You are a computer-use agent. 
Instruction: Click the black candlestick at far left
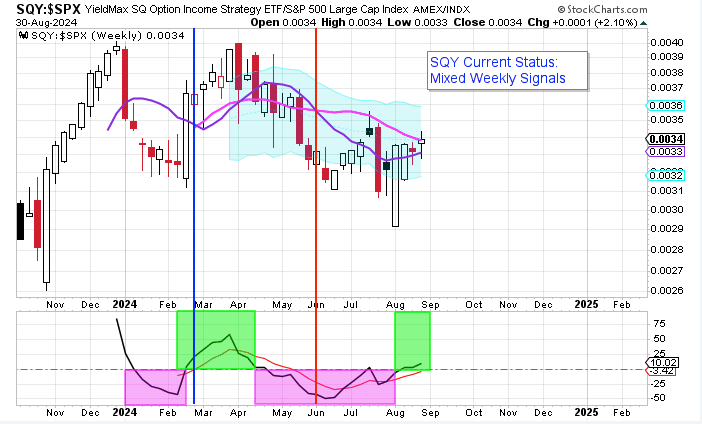tap(20, 221)
